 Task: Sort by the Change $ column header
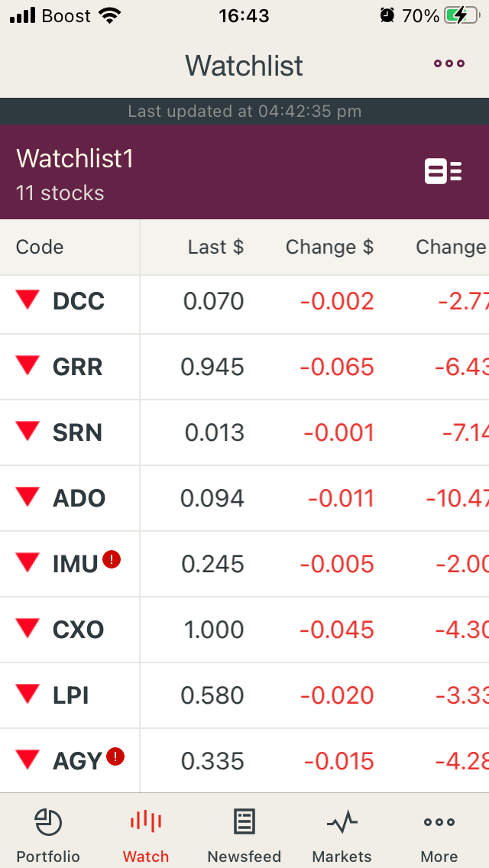click(x=329, y=247)
